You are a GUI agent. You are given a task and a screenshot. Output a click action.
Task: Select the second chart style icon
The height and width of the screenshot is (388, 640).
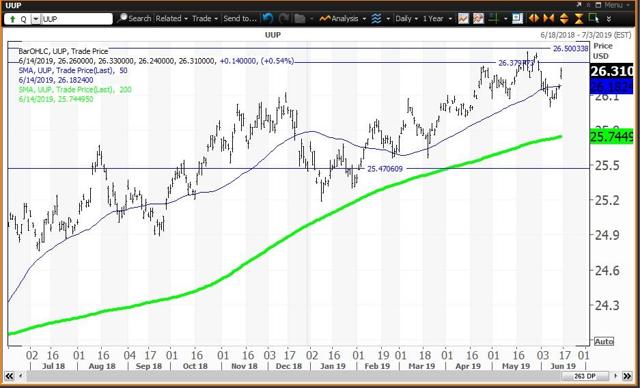[478, 19]
